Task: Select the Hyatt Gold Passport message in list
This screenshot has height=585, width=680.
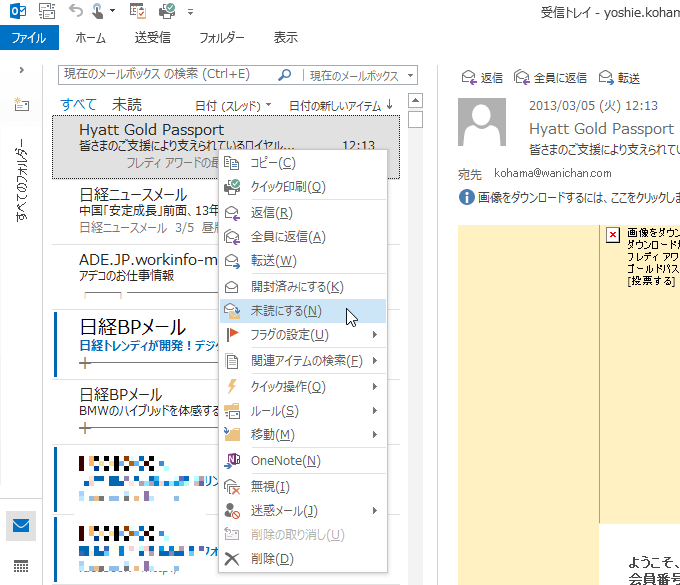Action: 226,147
